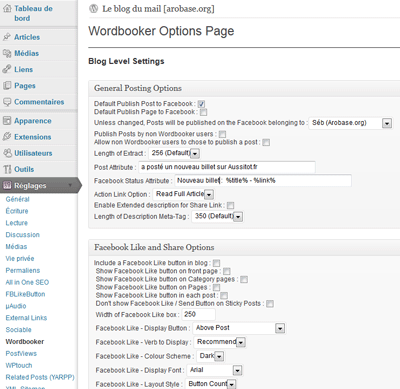Image resolution: width=400 pixels, height=389 pixels.
Task: Open WPtouch settings
Action: coord(19,365)
